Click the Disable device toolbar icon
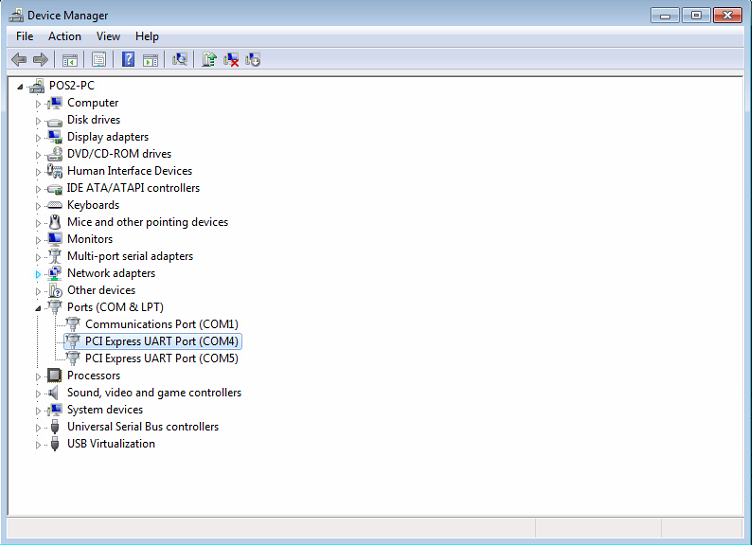The height and width of the screenshot is (545, 752). pyautogui.click(x=253, y=60)
